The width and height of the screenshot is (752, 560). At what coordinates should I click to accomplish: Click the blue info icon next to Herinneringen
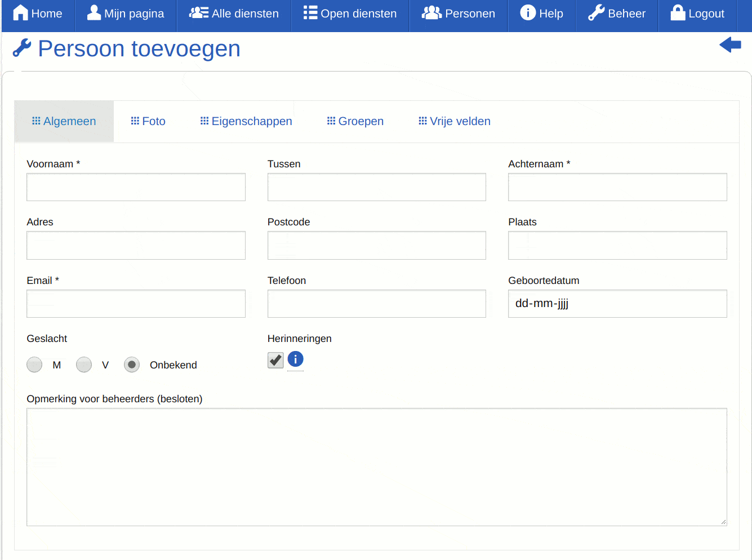295,359
